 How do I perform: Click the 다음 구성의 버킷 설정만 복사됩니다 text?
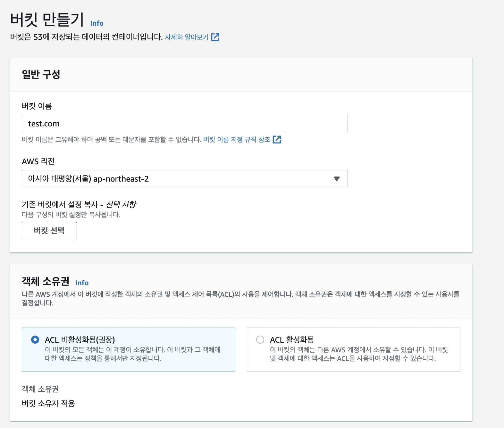(x=71, y=215)
